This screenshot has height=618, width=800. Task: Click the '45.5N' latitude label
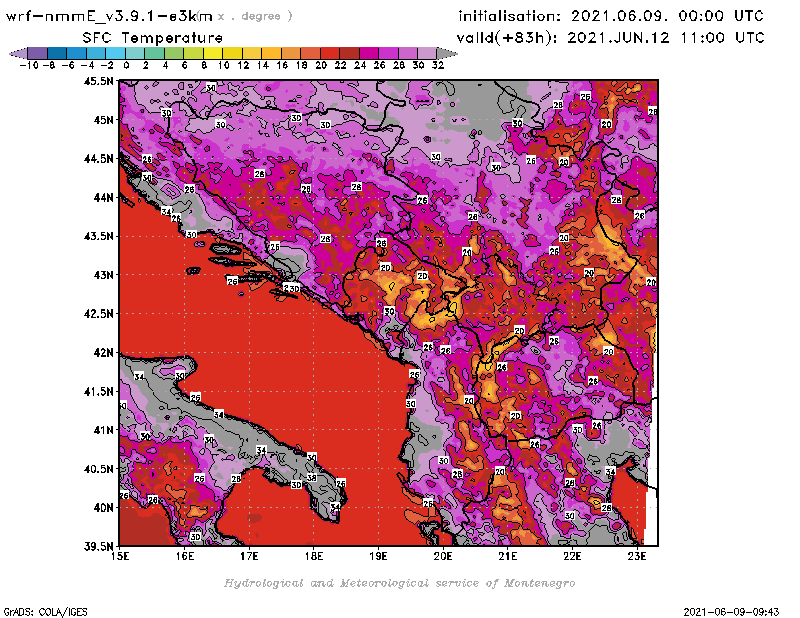click(x=98, y=81)
